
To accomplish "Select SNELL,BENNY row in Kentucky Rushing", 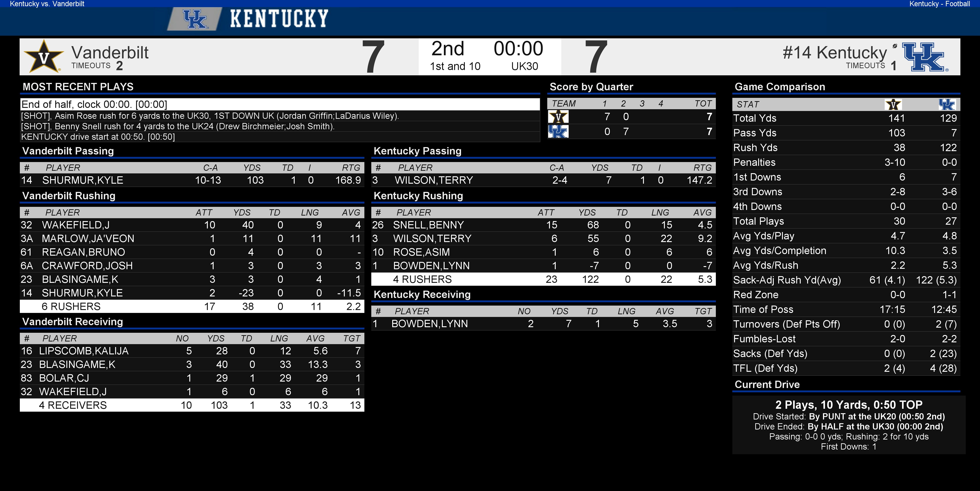I will click(x=543, y=225).
